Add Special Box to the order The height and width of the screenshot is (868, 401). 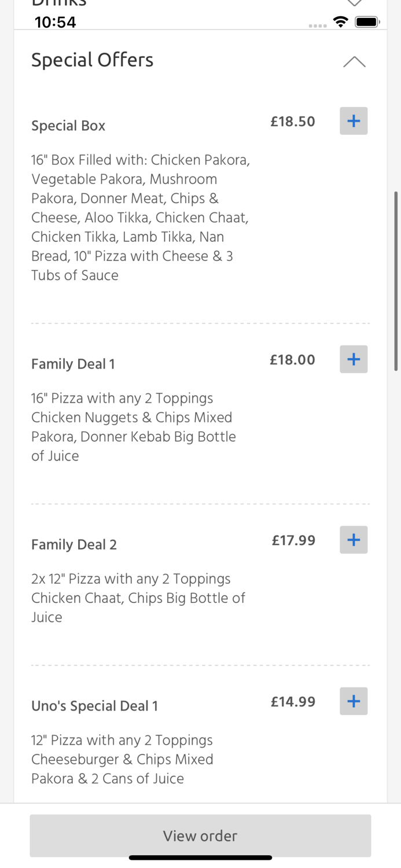point(354,121)
